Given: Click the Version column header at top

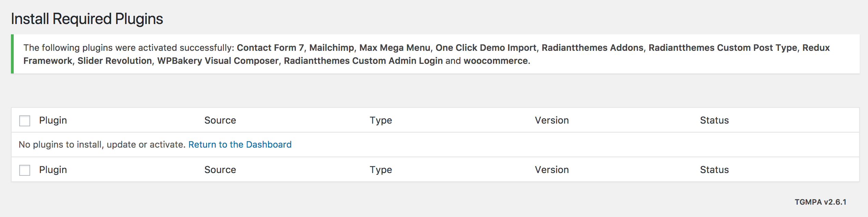Looking at the screenshot, I should (x=552, y=121).
